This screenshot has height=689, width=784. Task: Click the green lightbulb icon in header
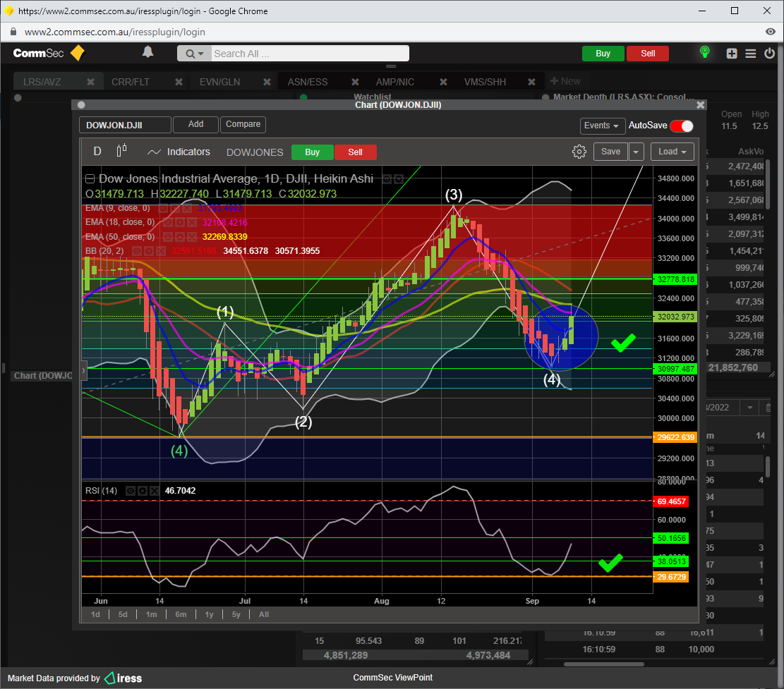(704, 53)
